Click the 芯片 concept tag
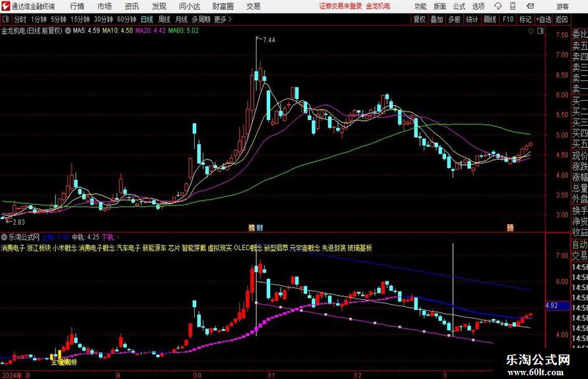Image resolution: width=588 pixels, height=379 pixels. 174,248
